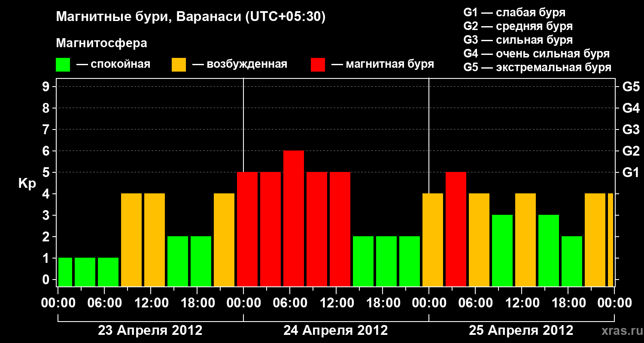Select the tallest red bar reaching Kp 6
Screen dimensions: 644x343
pyautogui.click(x=294, y=219)
